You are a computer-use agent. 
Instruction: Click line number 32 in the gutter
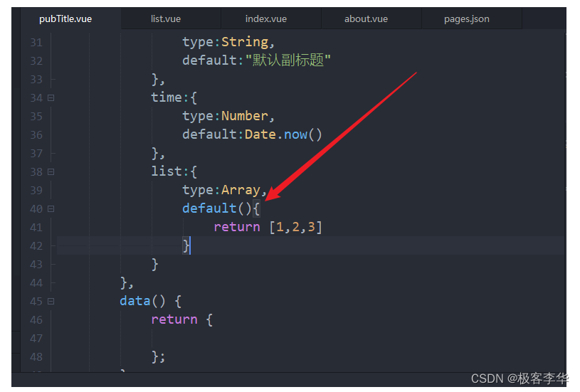pos(36,61)
